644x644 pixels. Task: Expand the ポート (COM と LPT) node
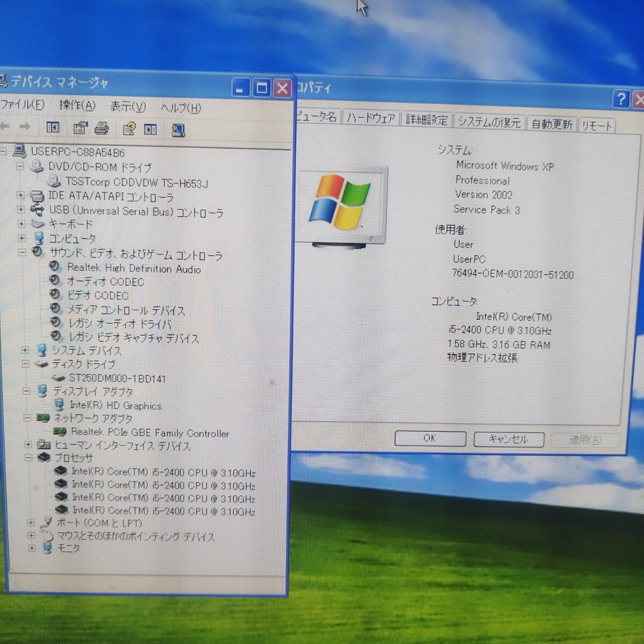coord(31,522)
